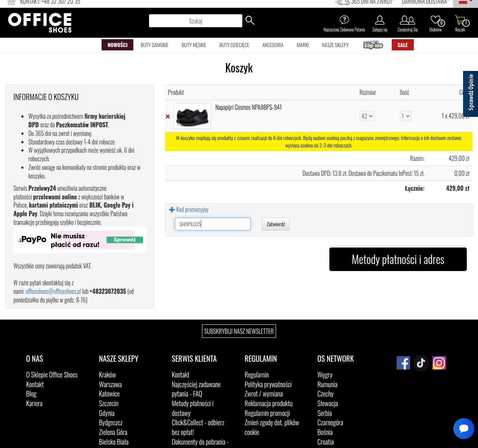Viewport: 478px width, 448px height.
Task: Open the AKCESORIA menu
Action: tap(273, 45)
